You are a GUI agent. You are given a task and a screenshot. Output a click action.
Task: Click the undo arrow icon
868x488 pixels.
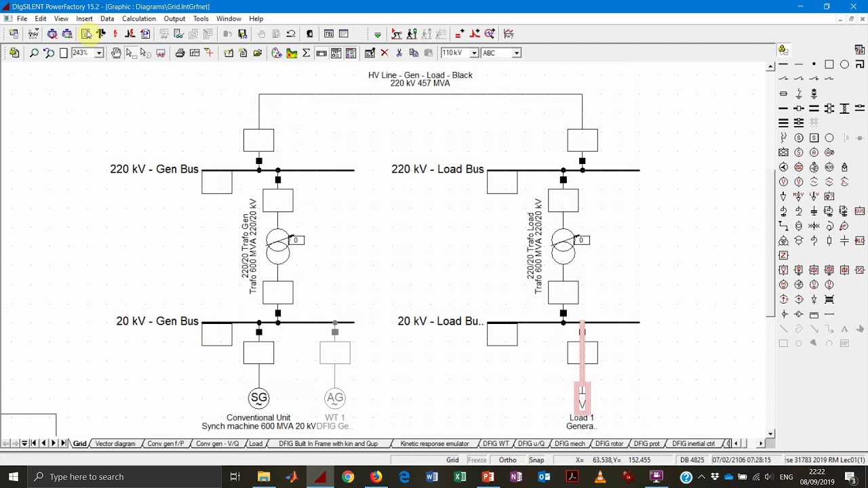pyautogui.click(x=291, y=34)
